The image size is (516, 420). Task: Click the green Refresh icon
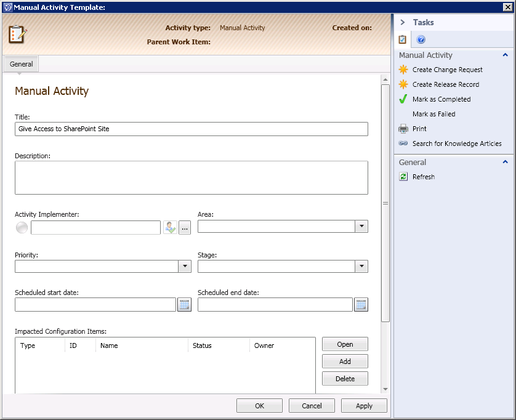click(403, 177)
